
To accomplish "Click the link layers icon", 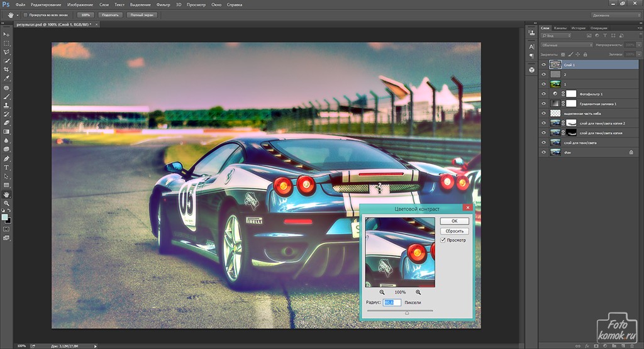I will coord(578,346).
